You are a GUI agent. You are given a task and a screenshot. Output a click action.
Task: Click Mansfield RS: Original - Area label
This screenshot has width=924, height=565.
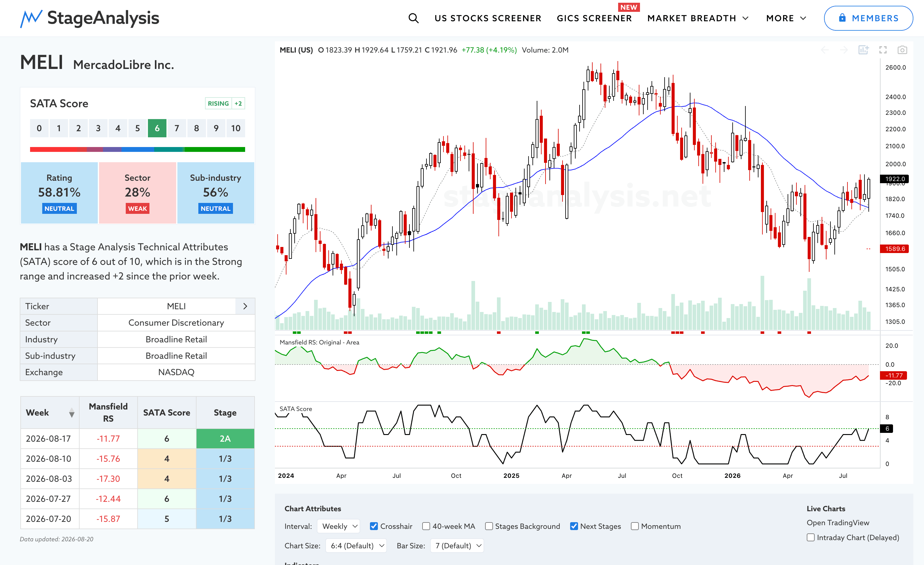(319, 342)
